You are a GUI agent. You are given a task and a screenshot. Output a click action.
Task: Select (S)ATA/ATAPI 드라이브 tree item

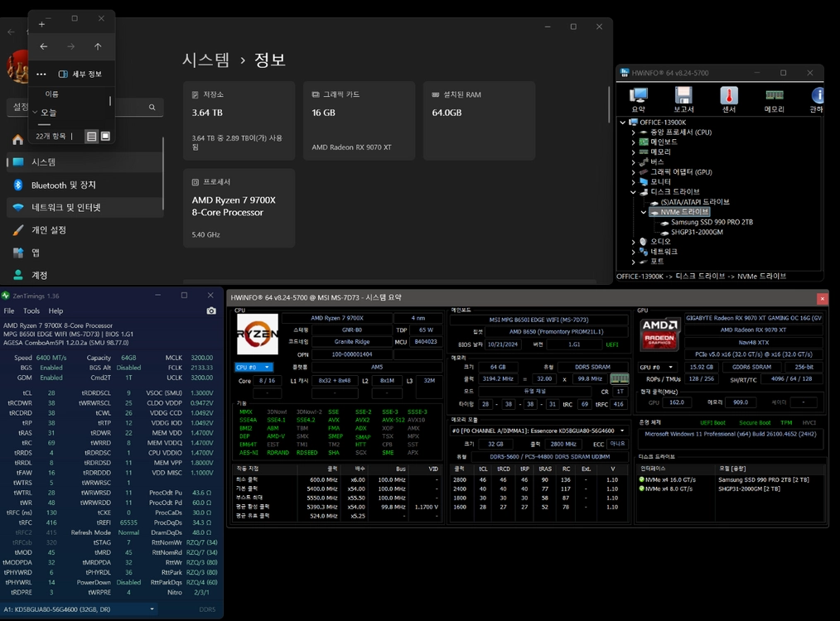coord(695,202)
